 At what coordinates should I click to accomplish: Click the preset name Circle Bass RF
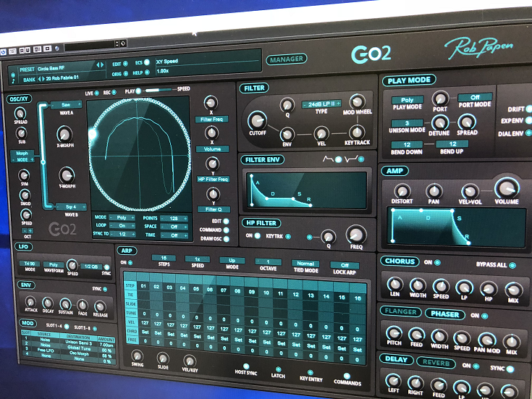(x=51, y=69)
